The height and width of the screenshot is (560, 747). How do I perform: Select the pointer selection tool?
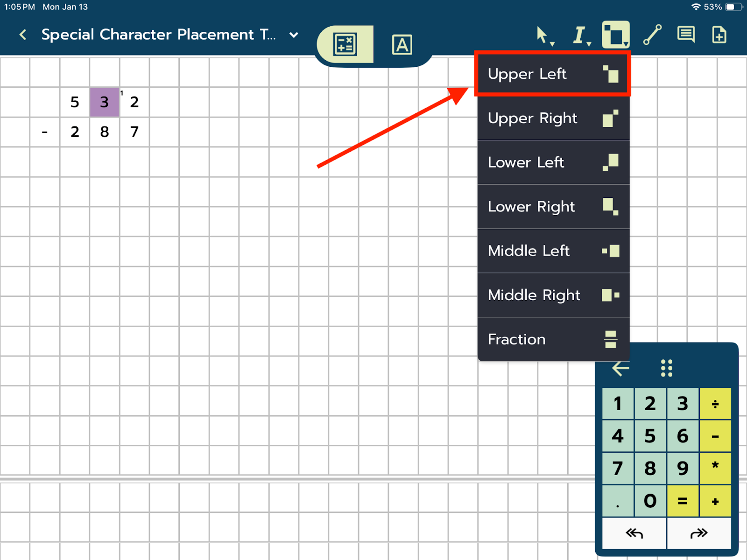pos(543,35)
